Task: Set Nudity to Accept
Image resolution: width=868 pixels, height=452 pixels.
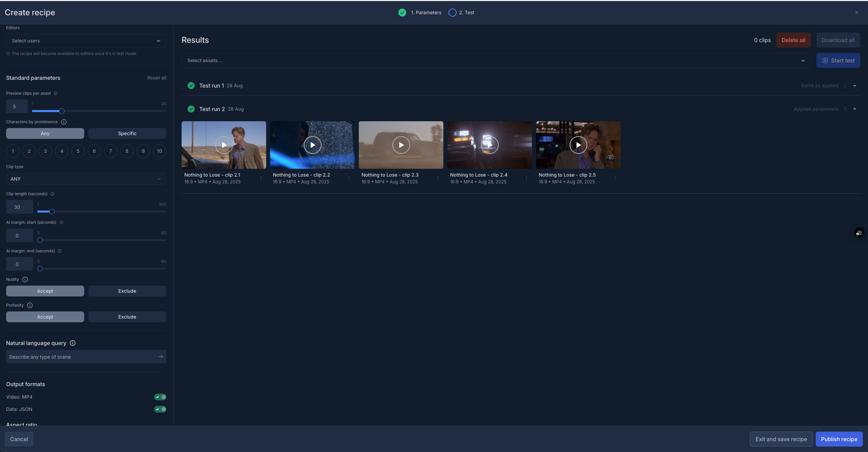Action: pyautogui.click(x=45, y=291)
